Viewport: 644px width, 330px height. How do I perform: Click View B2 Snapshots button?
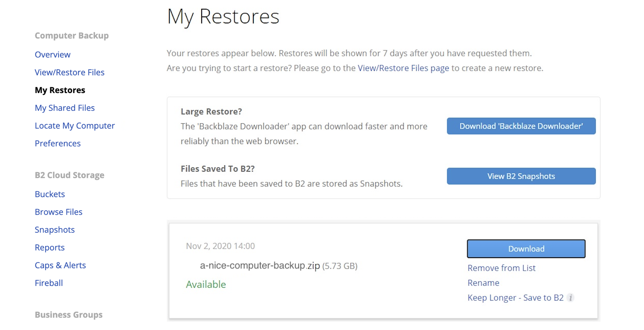[521, 176]
